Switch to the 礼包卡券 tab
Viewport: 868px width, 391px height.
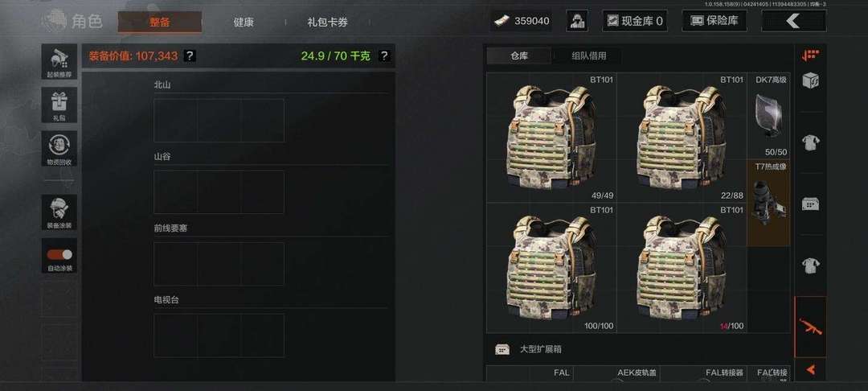tap(328, 23)
